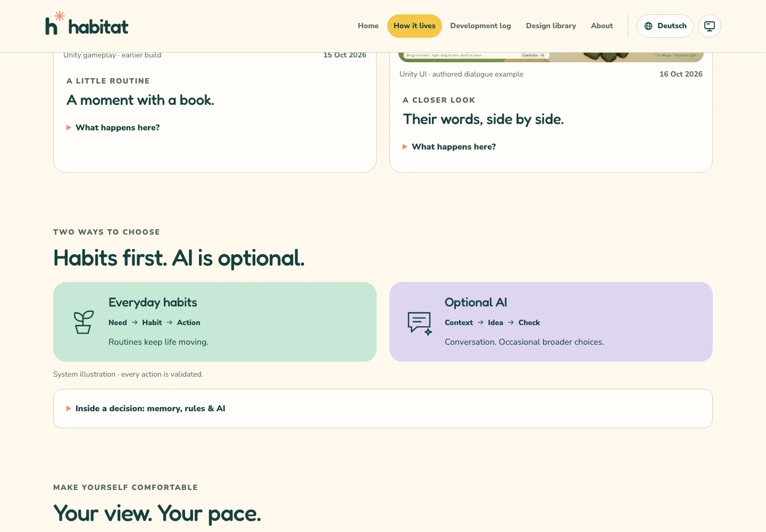Viewport: 766px width, 532px height.
Task: Click "Conversation. Occasional broader choices." text
Action: 524,342
